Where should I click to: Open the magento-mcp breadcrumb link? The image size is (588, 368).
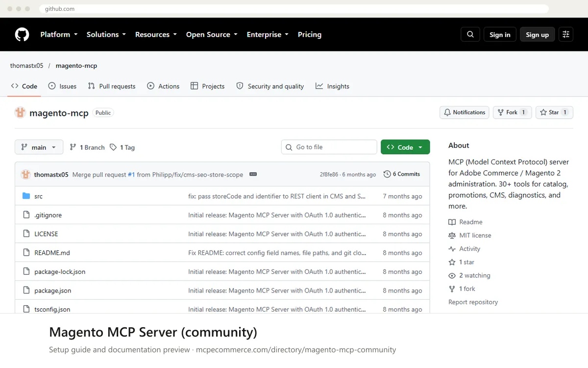point(76,66)
